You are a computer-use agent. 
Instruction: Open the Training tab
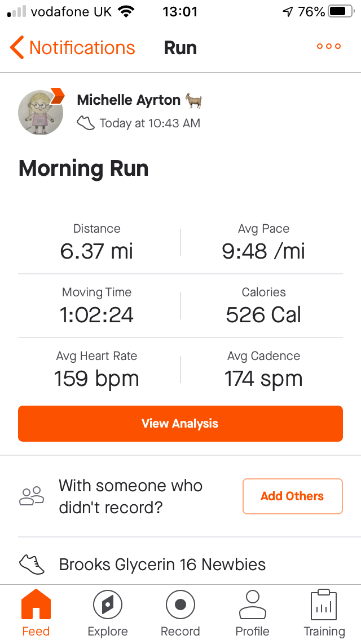[x=324, y=613]
